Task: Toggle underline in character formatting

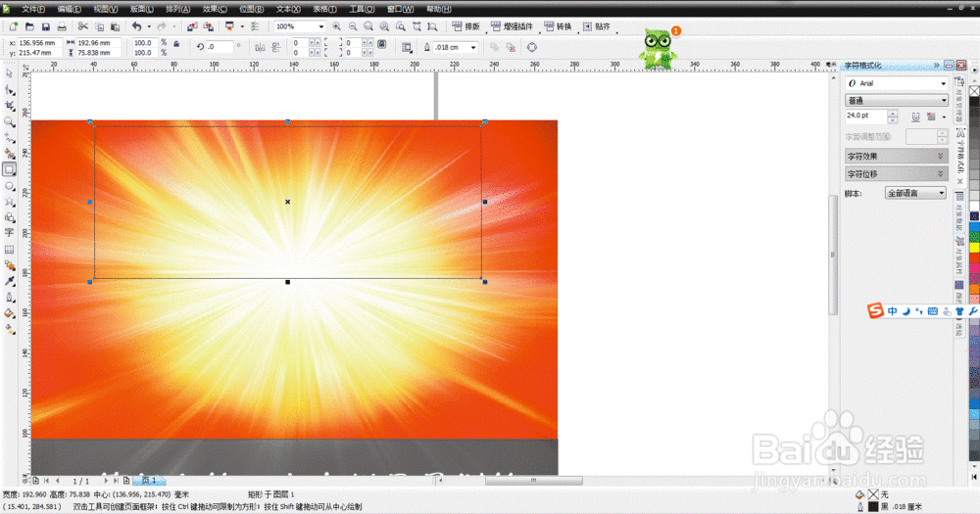Action: point(915,117)
